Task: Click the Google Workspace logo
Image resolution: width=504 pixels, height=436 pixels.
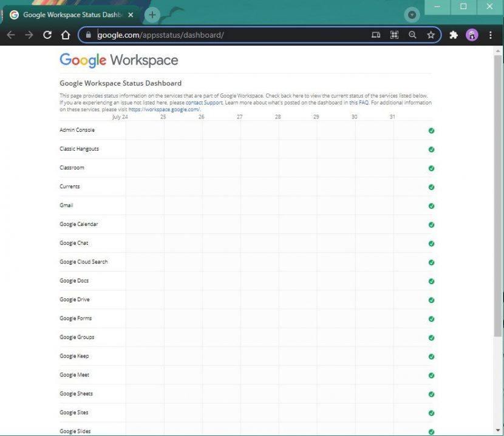Action: click(x=119, y=60)
